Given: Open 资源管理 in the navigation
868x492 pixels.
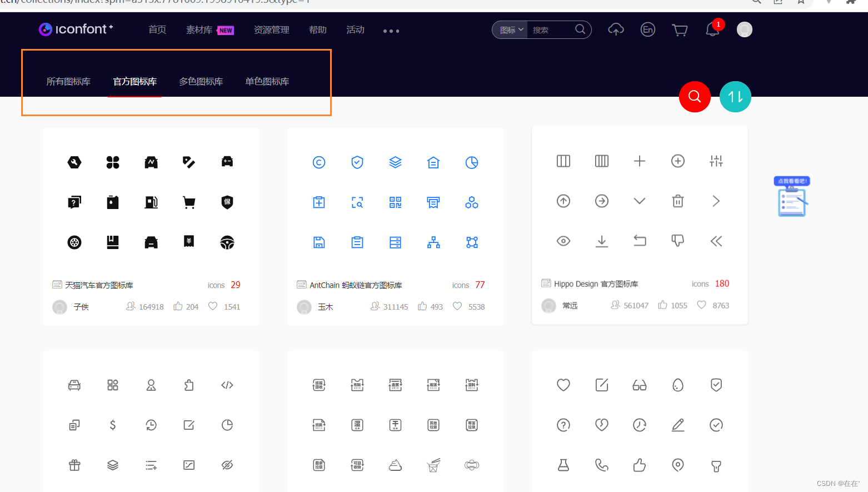Looking at the screenshot, I should pyautogui.click(x=271, y=30).
